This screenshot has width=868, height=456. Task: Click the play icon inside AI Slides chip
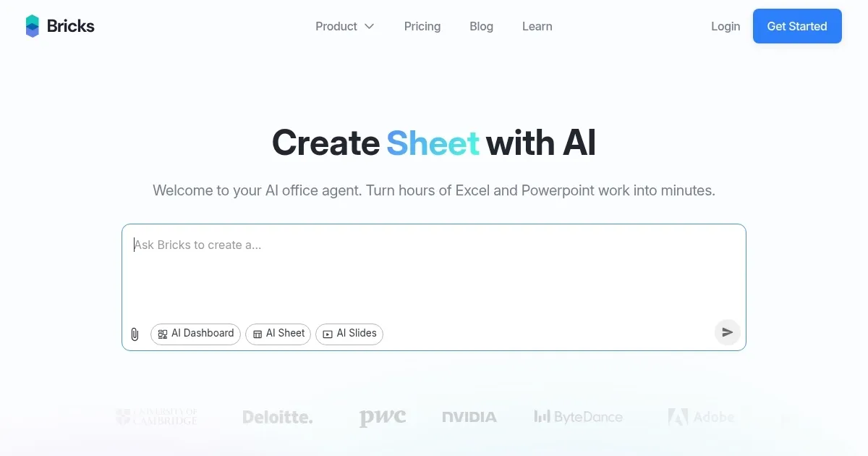point(329,334)
